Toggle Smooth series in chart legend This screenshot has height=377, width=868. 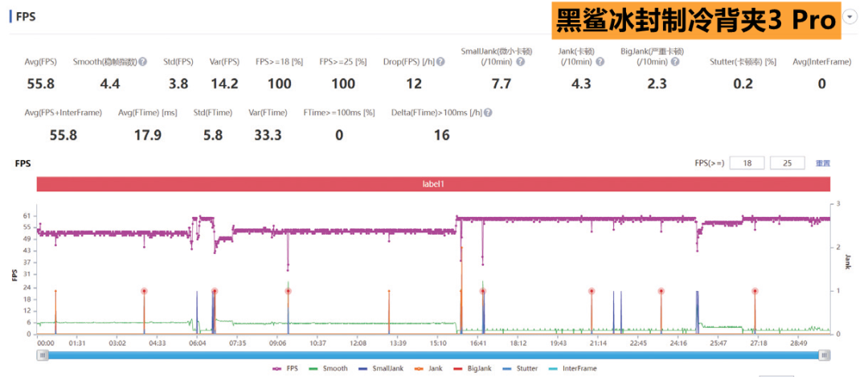[x=328, y=368]
